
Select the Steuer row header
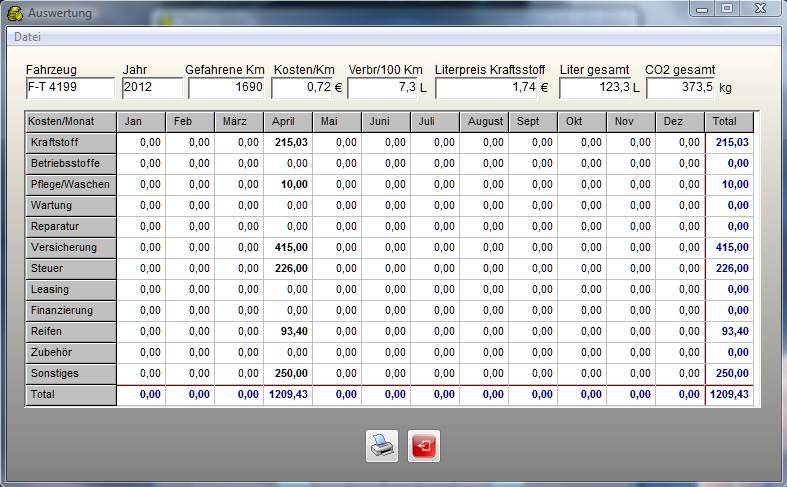coord(71,269)
